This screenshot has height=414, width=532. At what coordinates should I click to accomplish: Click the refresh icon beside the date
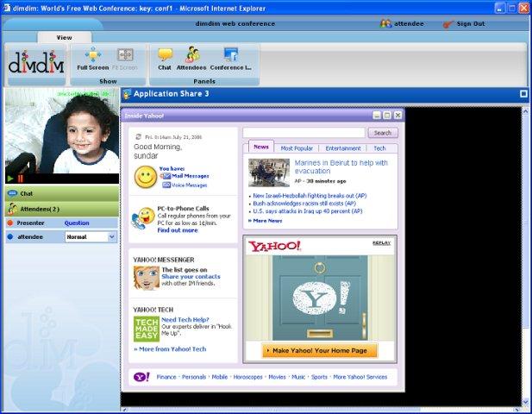coord(138,137)
